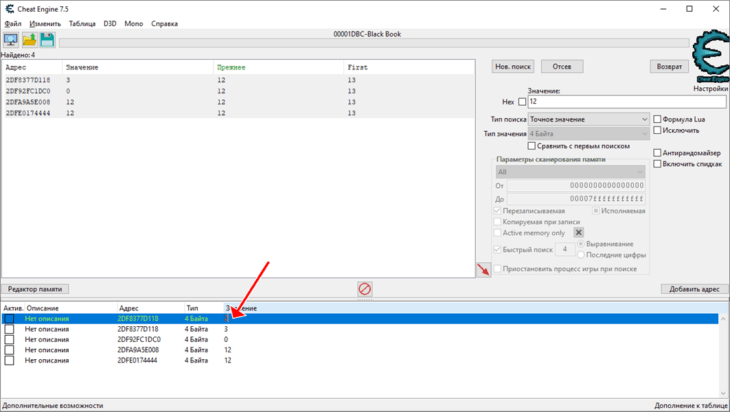Click Настройки label
Image resolution: width=730 pixels, height=412 pixels.
pyautogui.click(x=710, y=88)
